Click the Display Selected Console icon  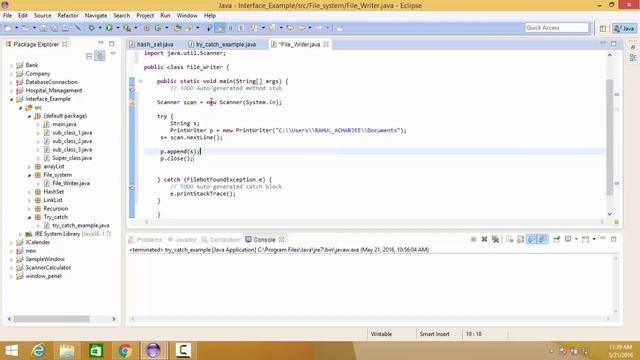coord(568,239)
